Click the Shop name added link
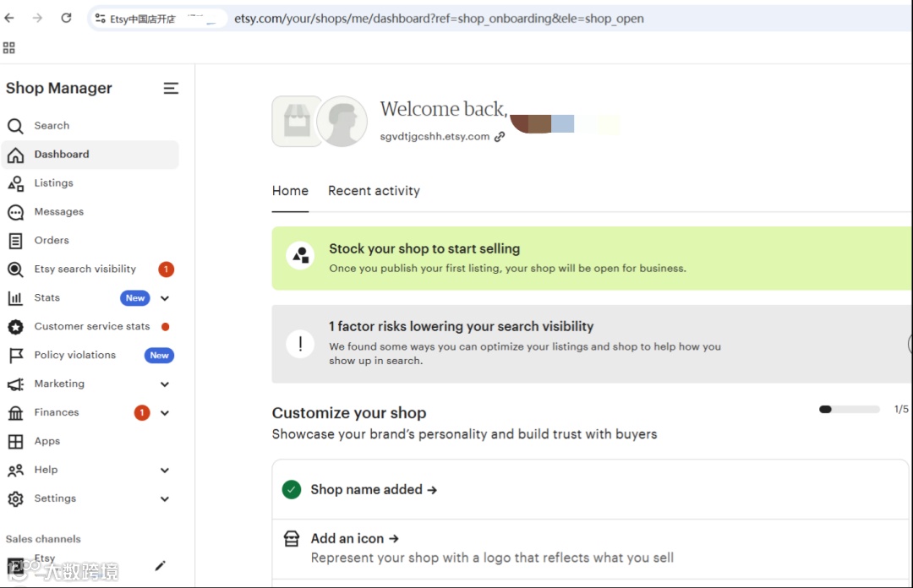The width and height of the screenshot is (913, 588). (374, 490)
